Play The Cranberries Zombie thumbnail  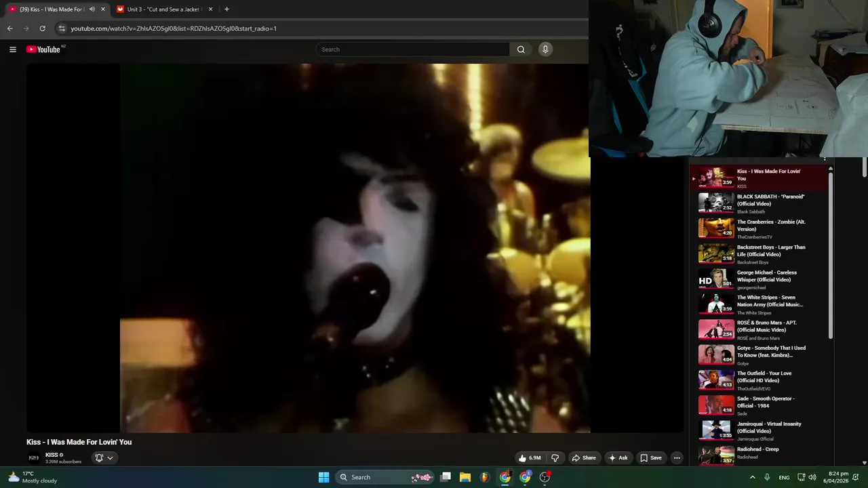click(x=716, y=228)
